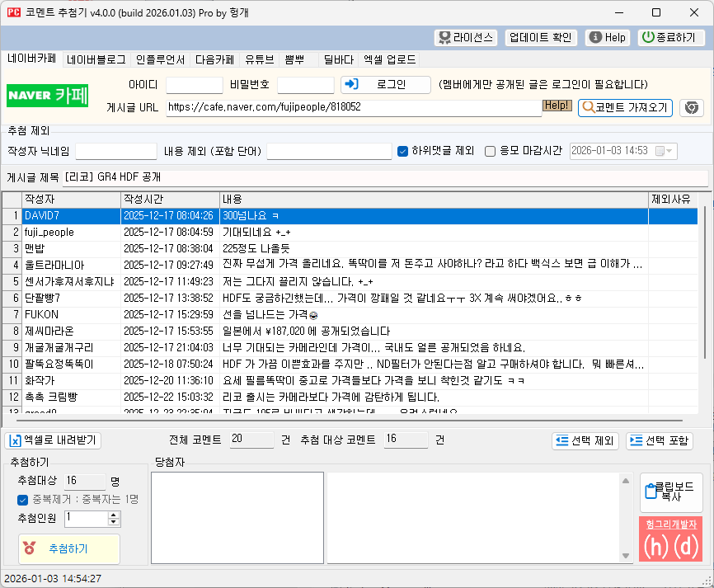The height and width of the screenshot is (588, 714).
Task: Select the comment '225정도 나올듯'
Action: pyautogui.click(x=350, y=249)
